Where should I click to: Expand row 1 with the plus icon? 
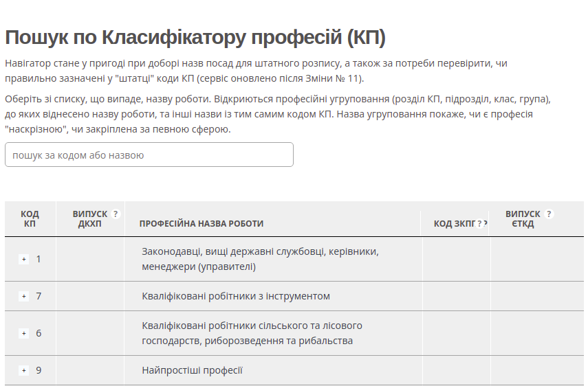pyautogui.click(x=23, y=259)
